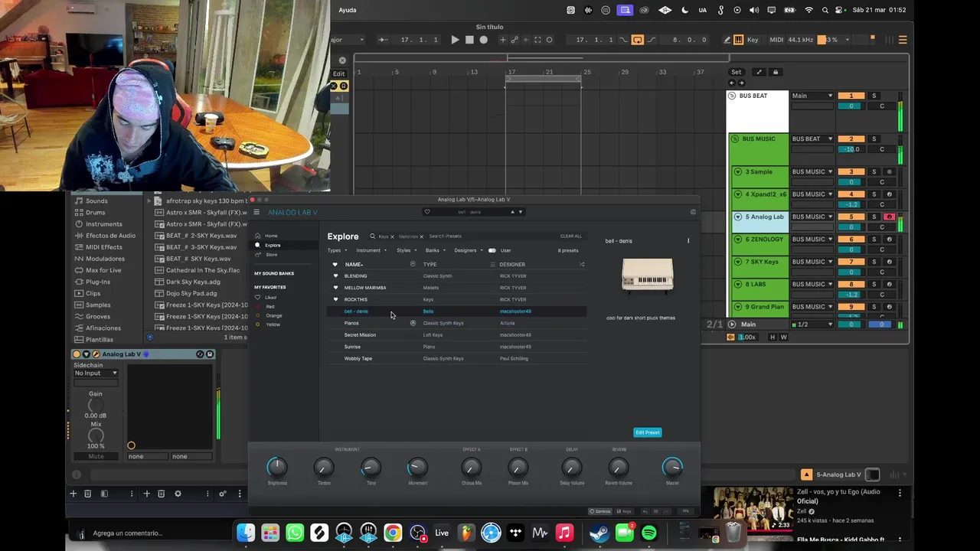
Task: Unlike the MELLOW MARIMBA heart
Action: 335,288
